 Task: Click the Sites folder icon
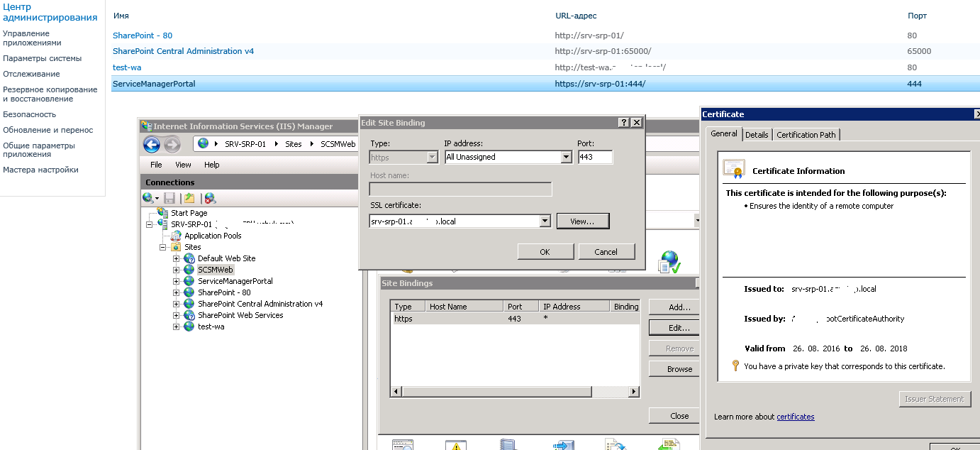tap(176, 247)
